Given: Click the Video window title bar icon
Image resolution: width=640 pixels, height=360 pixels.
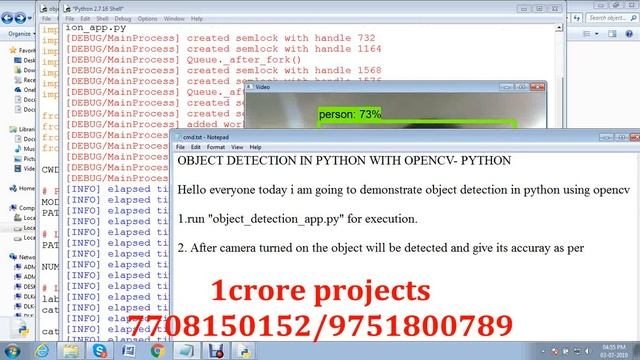Looking at the screenshot, I should [249, 87].
